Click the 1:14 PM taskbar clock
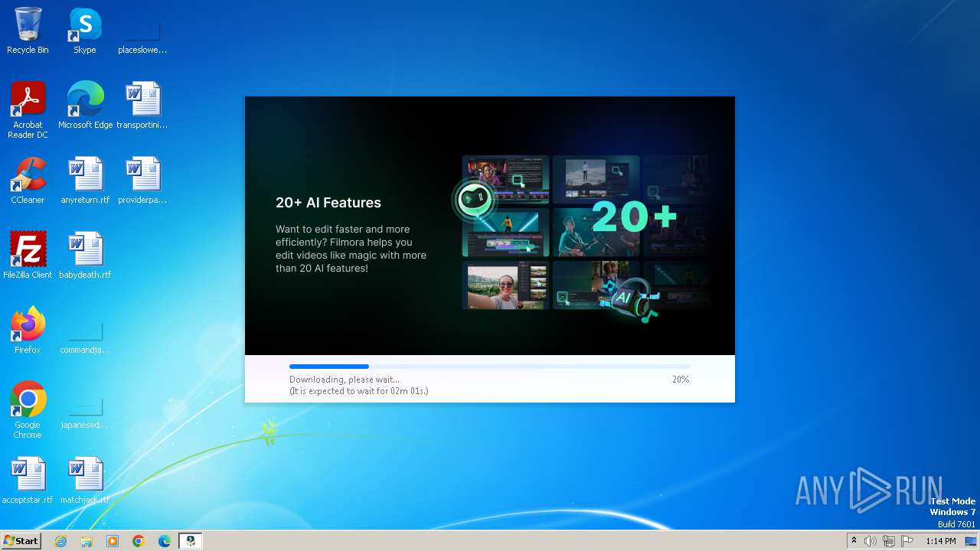 (940, 541)
